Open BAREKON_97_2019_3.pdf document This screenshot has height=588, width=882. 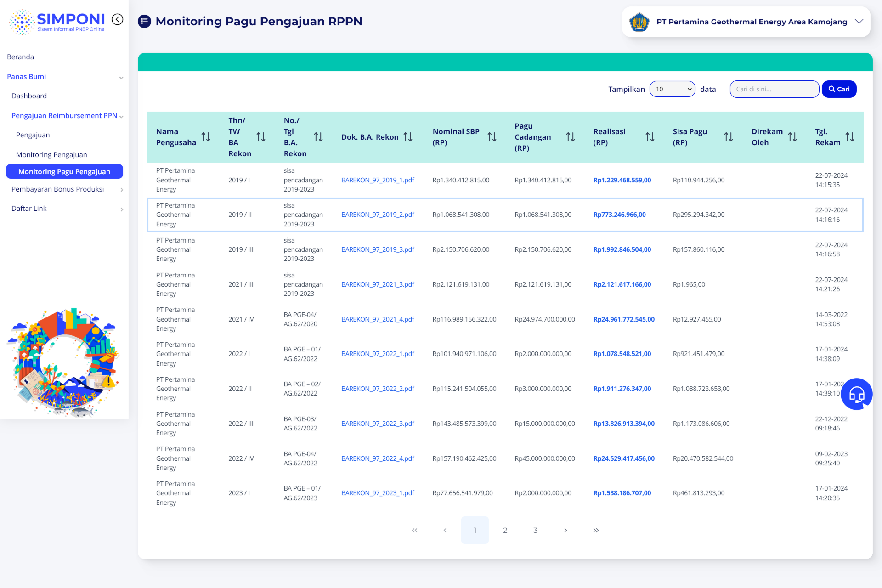378,249
